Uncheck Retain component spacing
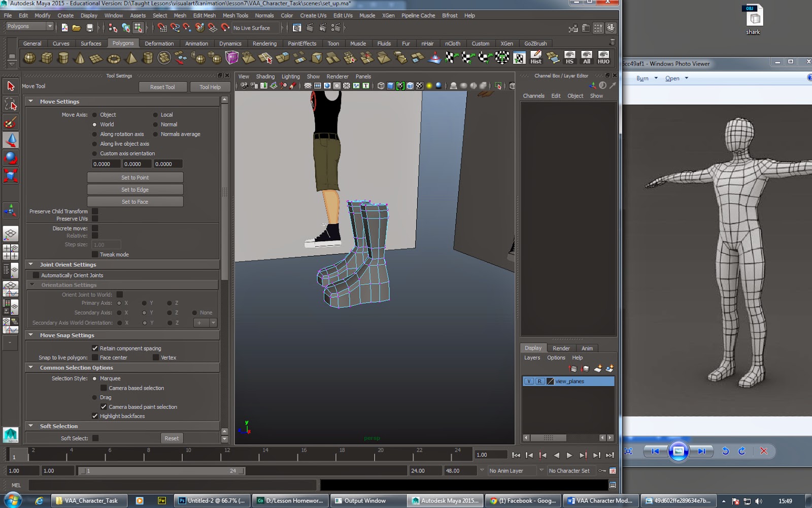 point(95,348)
